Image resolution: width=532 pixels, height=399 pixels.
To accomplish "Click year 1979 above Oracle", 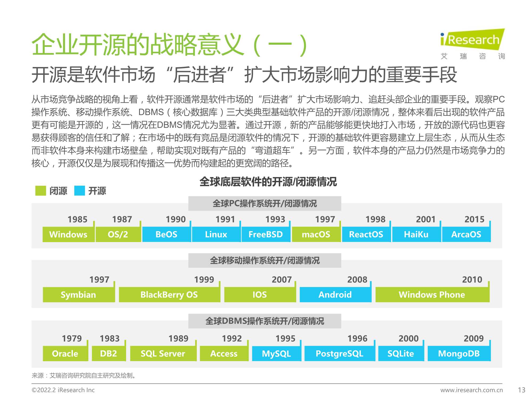I will 72,338.
